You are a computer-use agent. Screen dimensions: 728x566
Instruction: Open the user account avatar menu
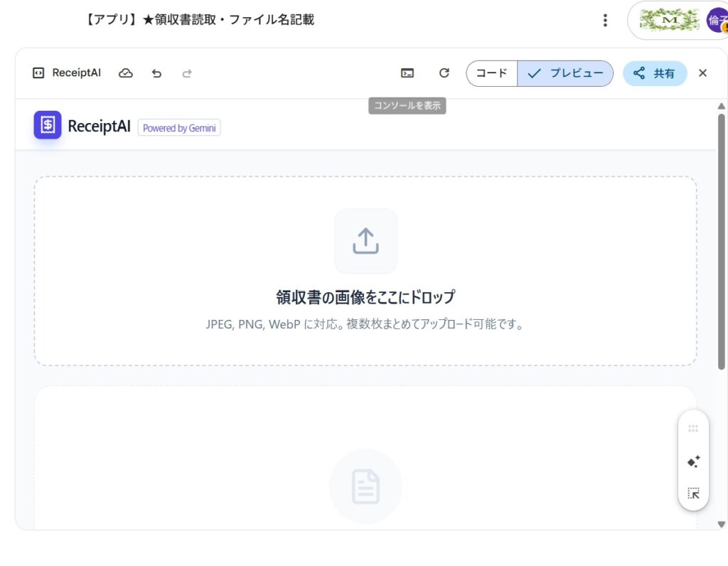tap(716, 20)
